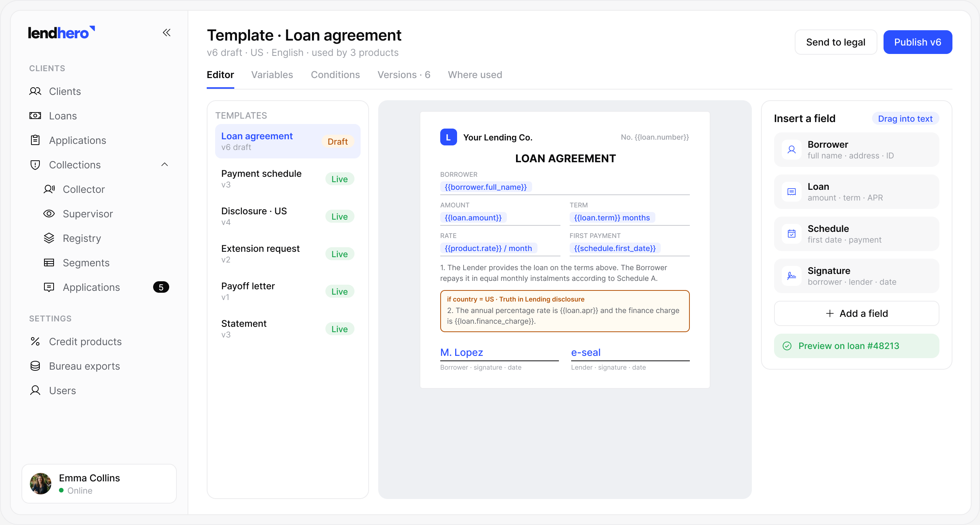Screen dimensions: 980x525
Task: Preview on loan #48213
Action: tap(856, 346)
